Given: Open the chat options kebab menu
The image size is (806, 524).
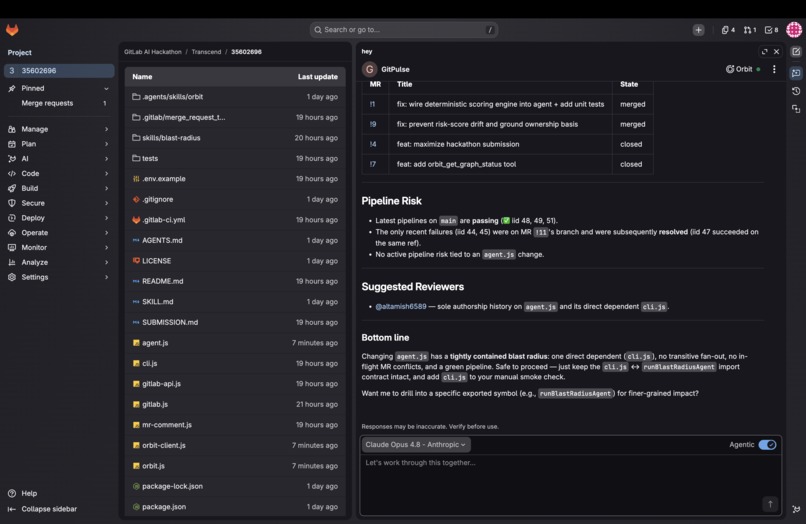Looking at the screenshot, I should coord(774,69).
